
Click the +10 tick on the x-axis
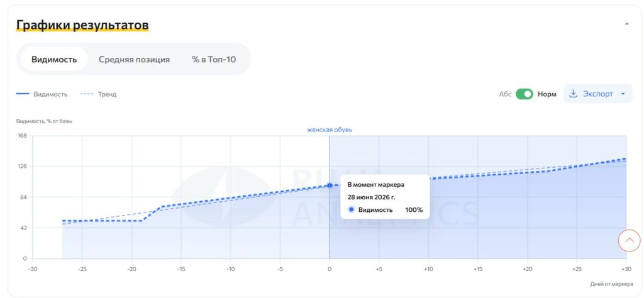[x=428, y=269]
